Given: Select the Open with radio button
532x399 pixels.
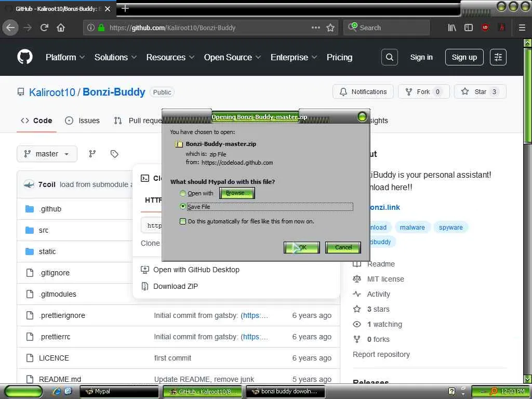Looking at the screenshot, I should pos(182,193).
